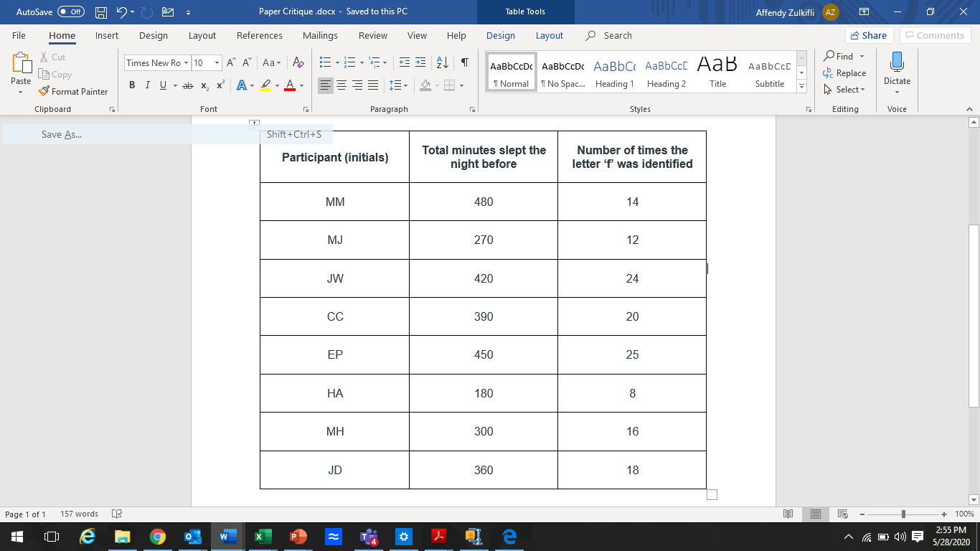Launch Excel from the taskbar
The image size is (980, 551).
pyautogui.click(x=263, y=537)
